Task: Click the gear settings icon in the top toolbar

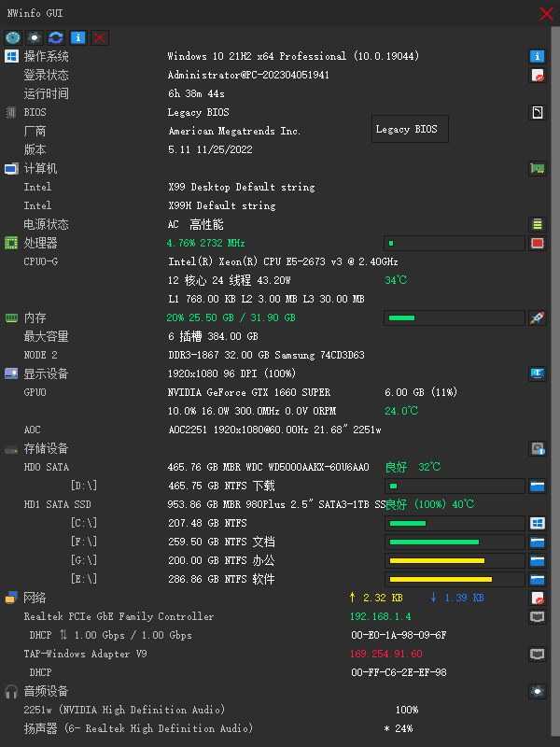Action: 35,37
